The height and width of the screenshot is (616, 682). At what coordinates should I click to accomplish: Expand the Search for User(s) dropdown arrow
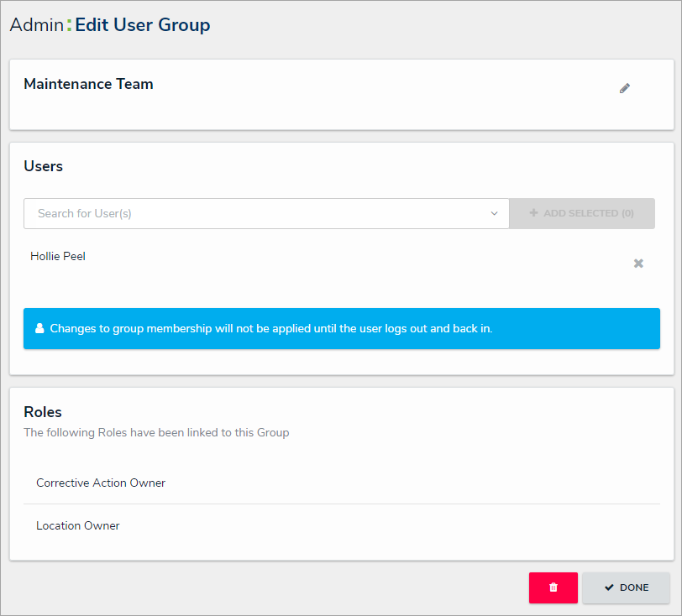point(495,213)
